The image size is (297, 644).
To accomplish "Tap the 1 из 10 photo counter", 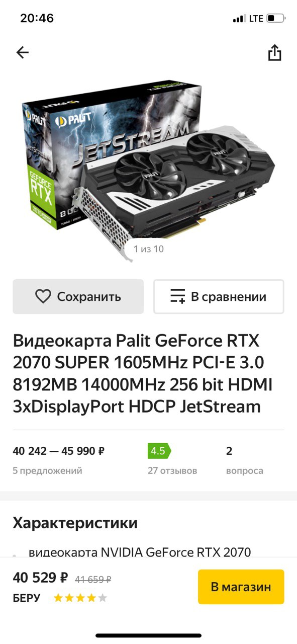I will 149,249.
